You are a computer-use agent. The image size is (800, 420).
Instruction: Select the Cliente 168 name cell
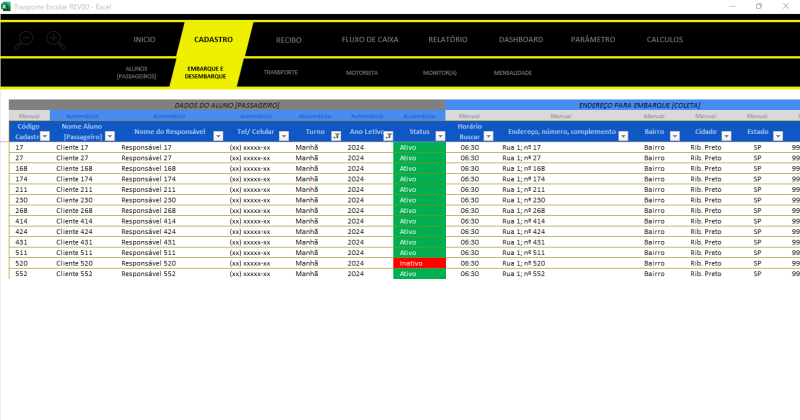point(80,168)
